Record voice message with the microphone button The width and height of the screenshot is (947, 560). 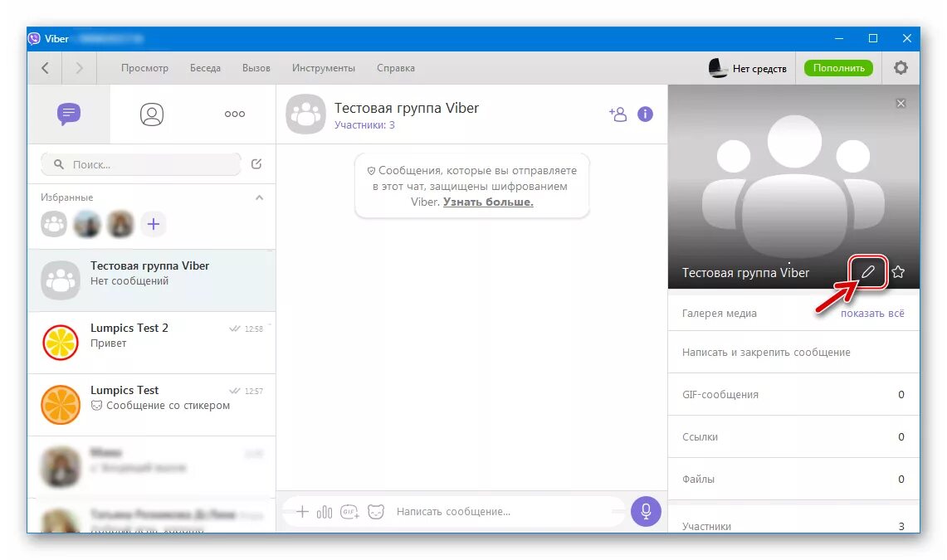[646, 511]
